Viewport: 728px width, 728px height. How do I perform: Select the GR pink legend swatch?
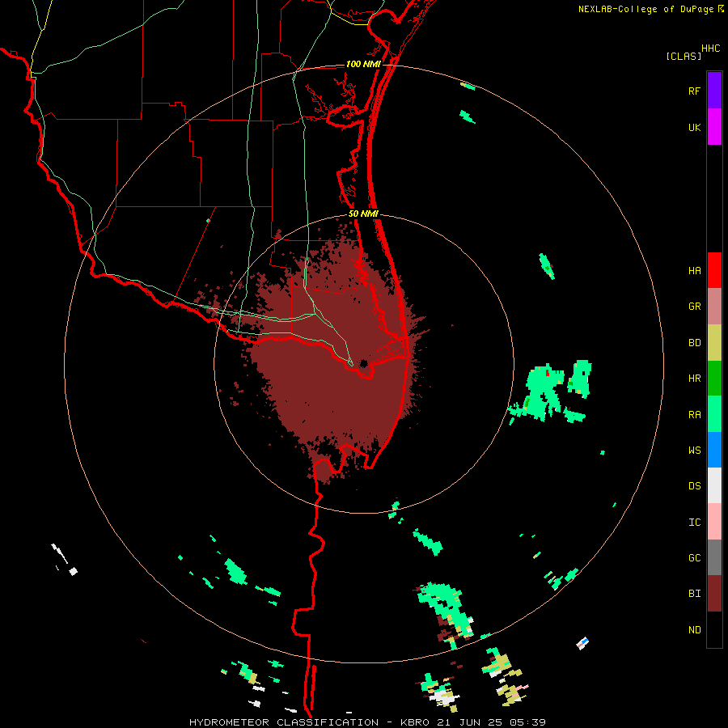(714, 307)
